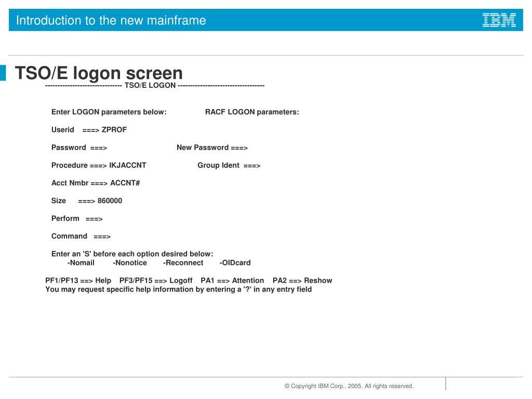532x399 pixels.
Task: Click the "Enter an 'S' before each option" line
Action: [x=132, y=254]
